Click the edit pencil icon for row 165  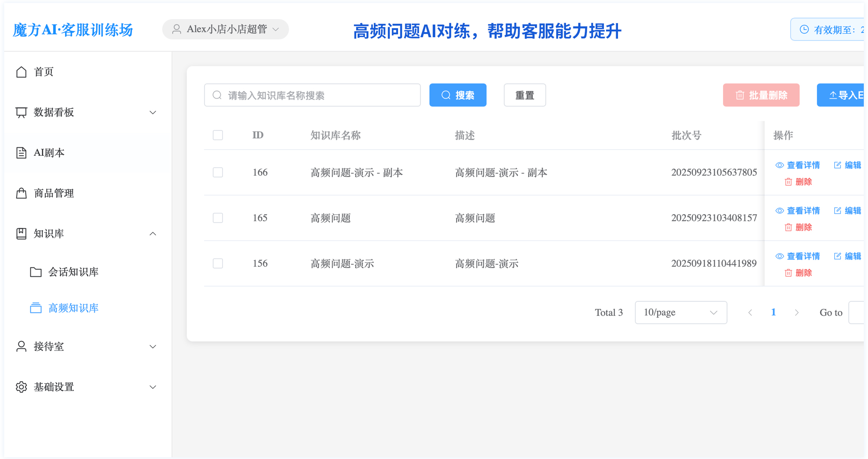click(x=837, y=211)
